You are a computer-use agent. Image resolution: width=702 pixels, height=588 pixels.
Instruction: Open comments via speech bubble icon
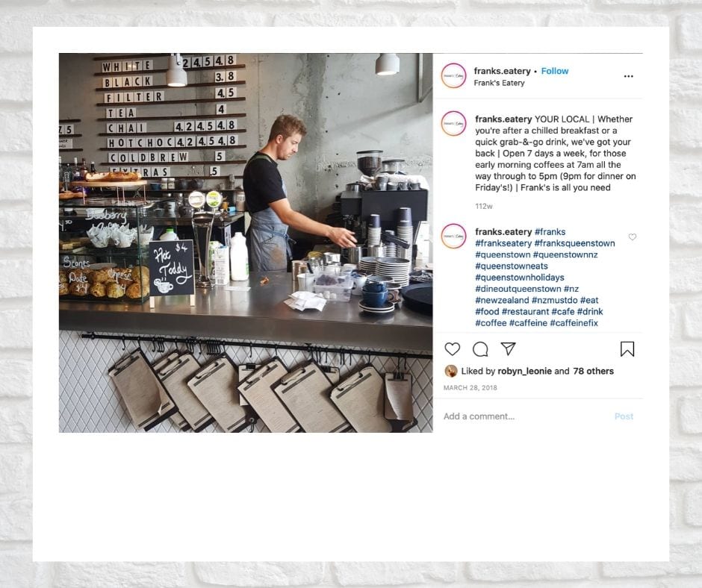click(x=480, y=349)
